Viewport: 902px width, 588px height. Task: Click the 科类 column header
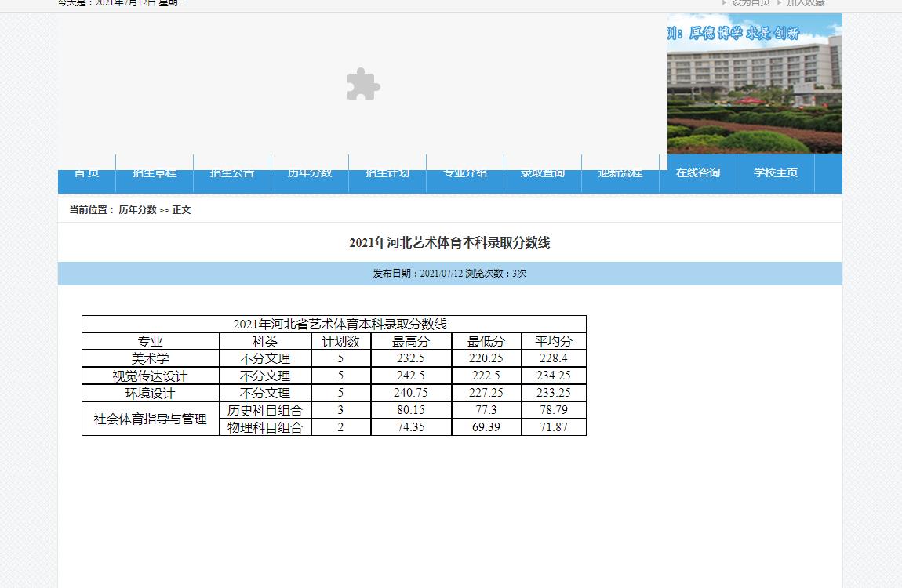[x=265, y=341]
